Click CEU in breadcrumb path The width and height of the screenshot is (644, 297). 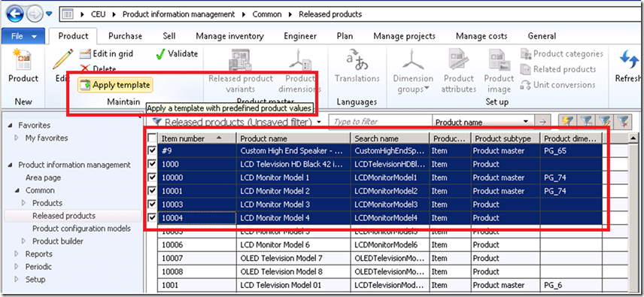coord(98,14)
